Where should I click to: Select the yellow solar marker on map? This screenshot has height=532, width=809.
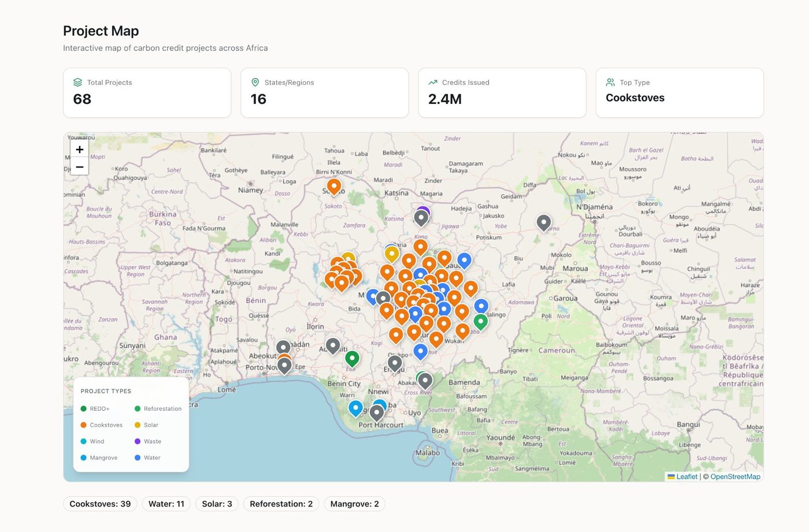(x=392, y=254)
